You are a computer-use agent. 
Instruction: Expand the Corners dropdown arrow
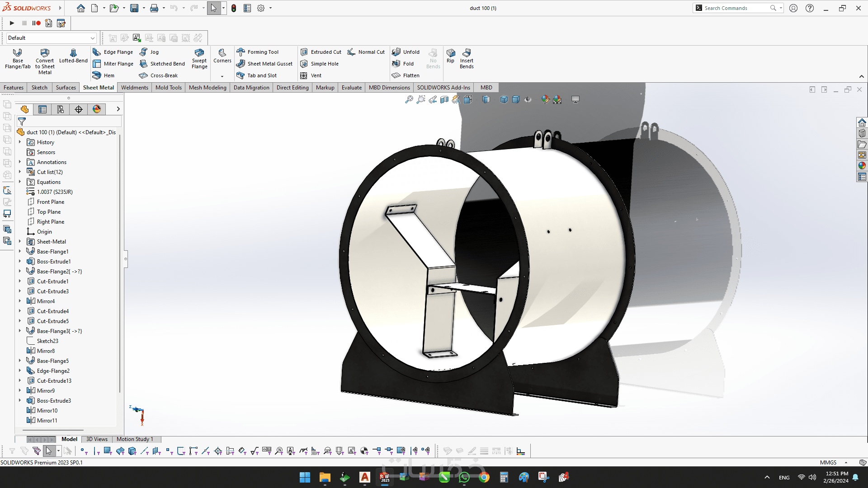(x=222, y=76)
